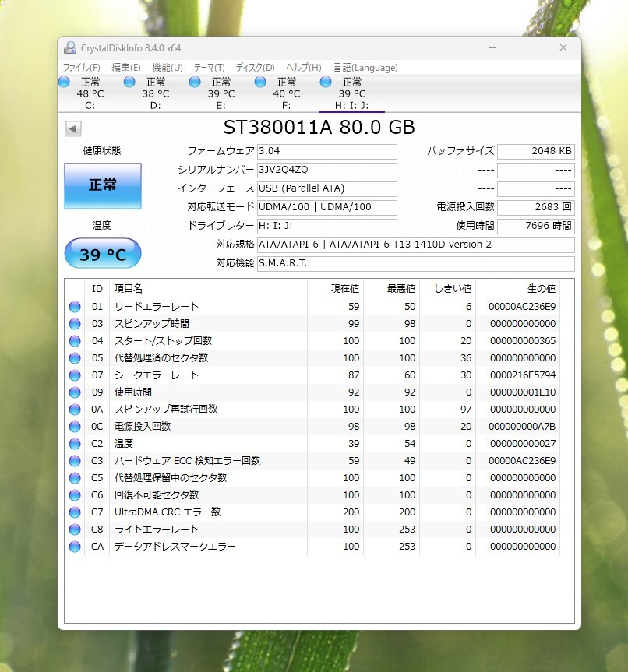Select the H: I: J: drive tab
The height and width of the screenshot is (672, 628).
coord(351,93)
